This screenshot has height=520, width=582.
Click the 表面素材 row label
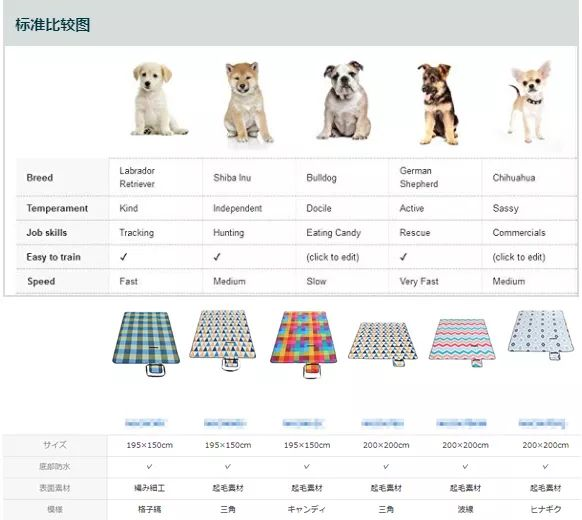point(55,488)
